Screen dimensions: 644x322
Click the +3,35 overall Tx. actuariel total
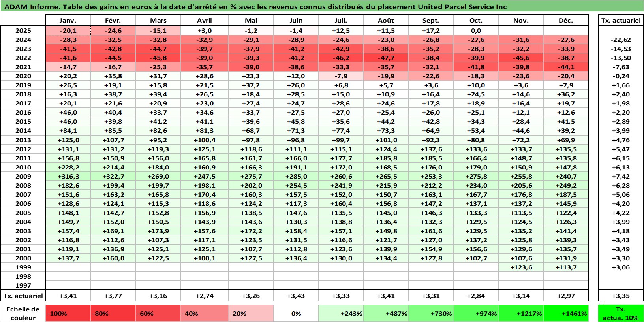621,296
